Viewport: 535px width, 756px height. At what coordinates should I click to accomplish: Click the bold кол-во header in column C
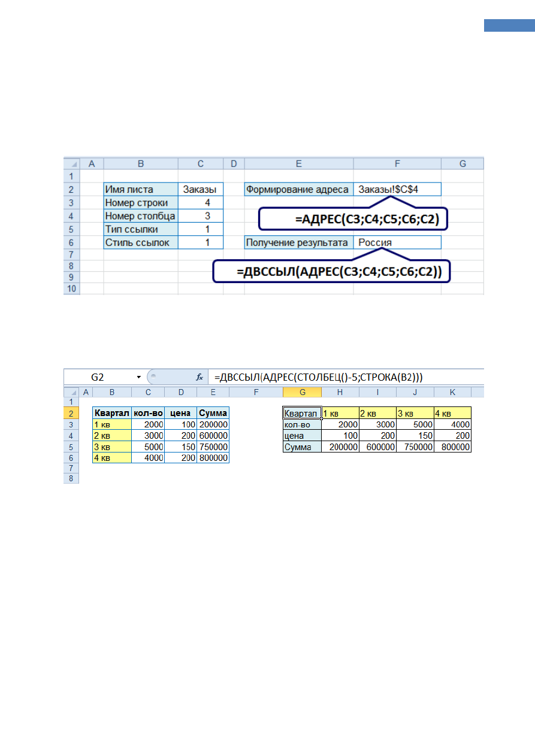click(x=148, y=413)
